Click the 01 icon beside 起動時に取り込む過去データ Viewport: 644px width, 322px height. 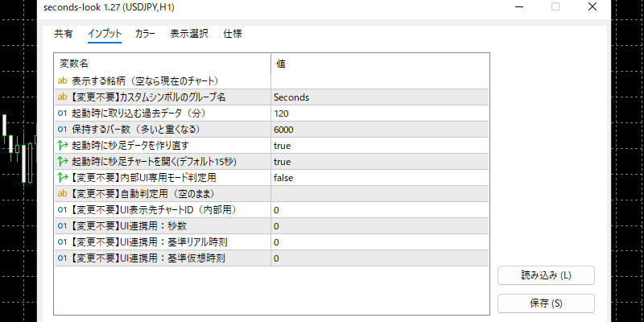tap(62, 113)
